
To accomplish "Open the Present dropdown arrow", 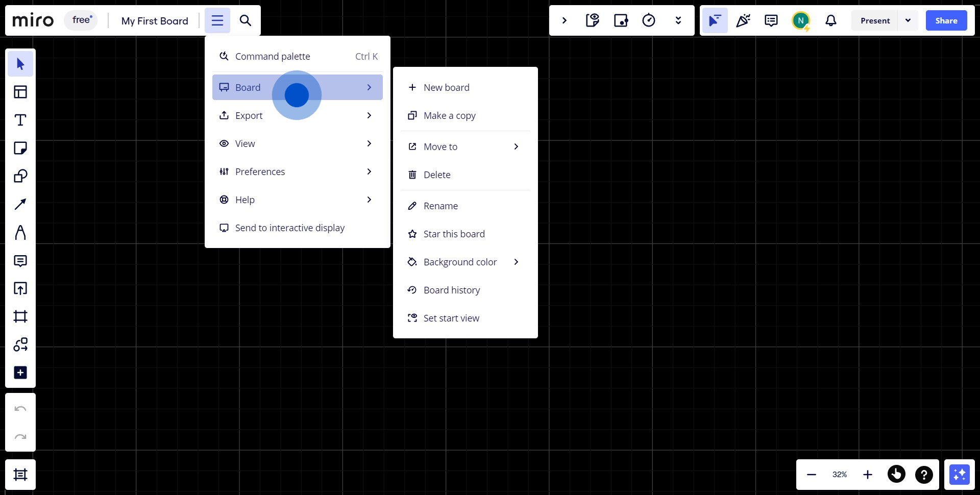I will tap(908, 20).
